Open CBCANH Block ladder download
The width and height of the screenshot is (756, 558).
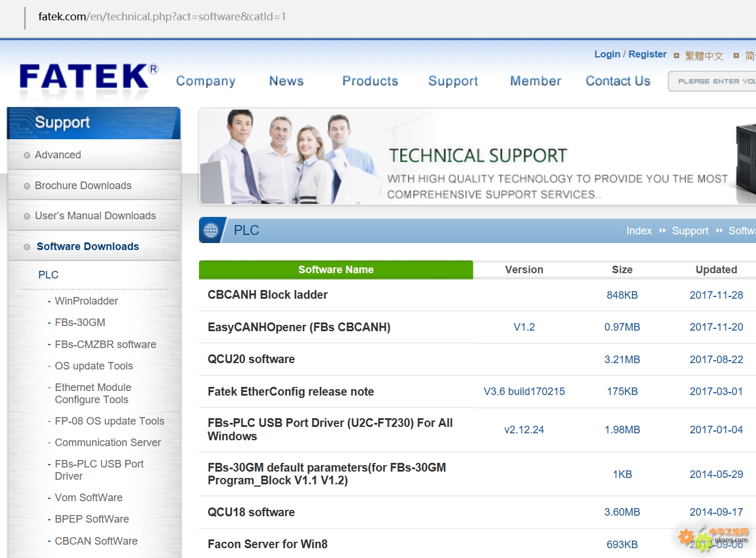267,295
